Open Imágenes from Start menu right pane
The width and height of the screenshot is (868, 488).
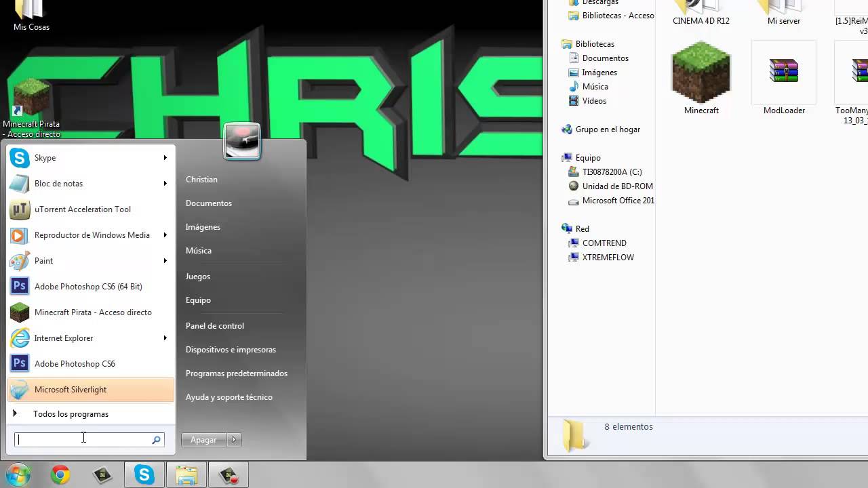click(x=203, y=227)
